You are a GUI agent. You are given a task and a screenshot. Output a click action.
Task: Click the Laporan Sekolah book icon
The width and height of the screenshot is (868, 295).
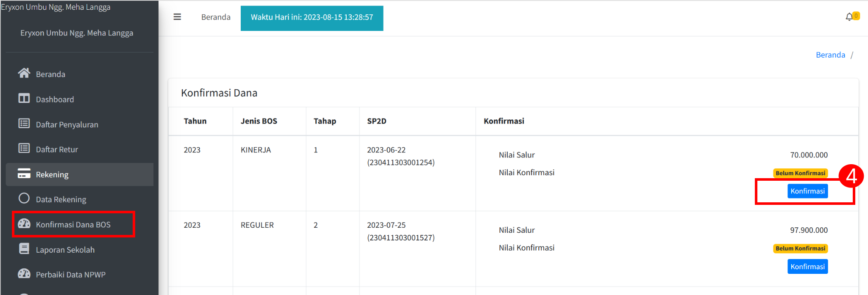click(24, 249)
